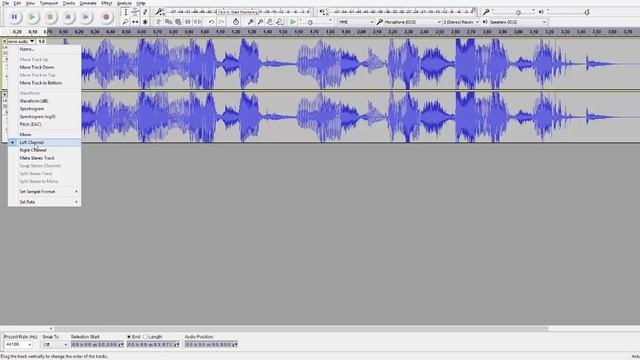640x360 pixels.
Task: Click the Zoom Out icon
Action: 260,22
